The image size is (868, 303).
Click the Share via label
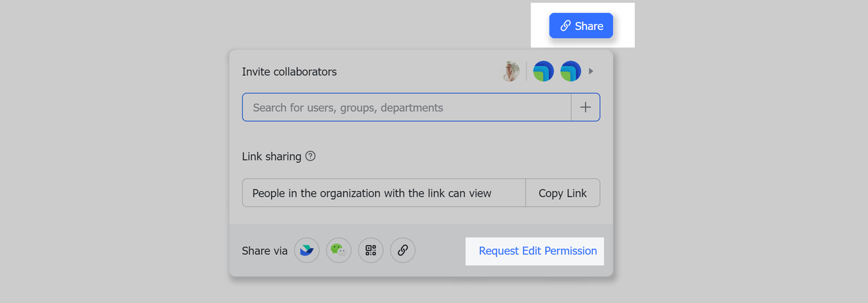[264, 251]
